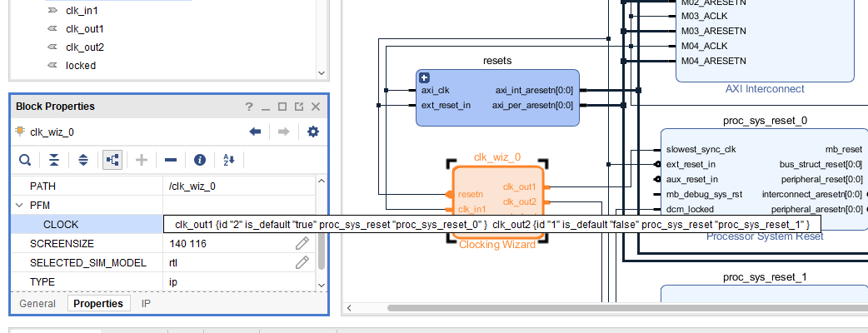
Task: Show property info with the info icon
Action: (200, 160)
